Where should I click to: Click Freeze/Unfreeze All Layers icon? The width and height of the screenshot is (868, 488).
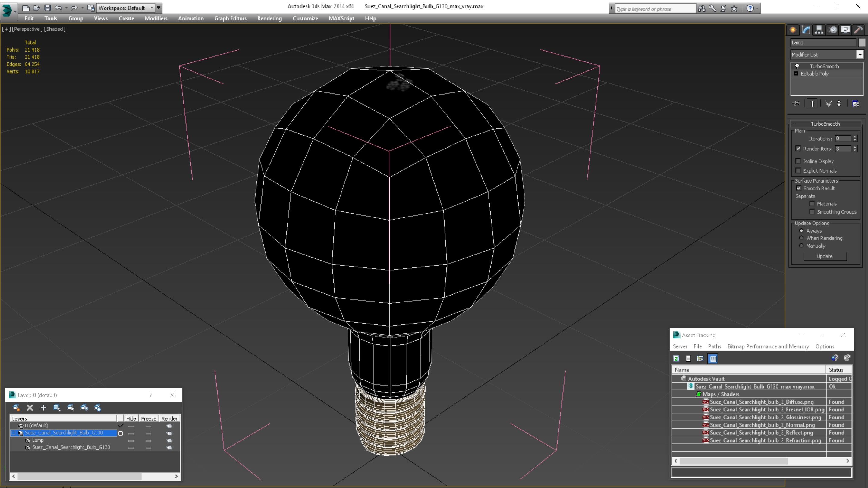point(98,408)
